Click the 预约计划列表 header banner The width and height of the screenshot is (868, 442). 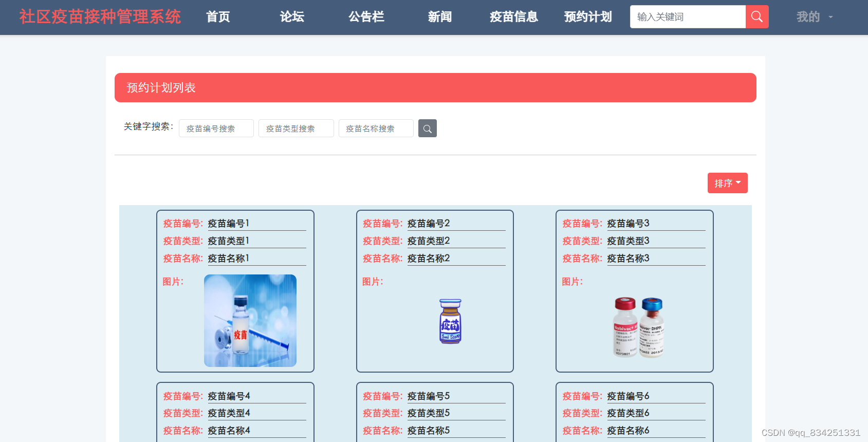[x=435, y=87]
